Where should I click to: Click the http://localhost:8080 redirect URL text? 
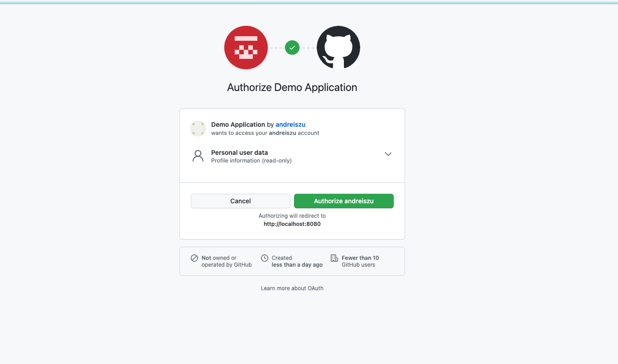click(x=292, y=224)
